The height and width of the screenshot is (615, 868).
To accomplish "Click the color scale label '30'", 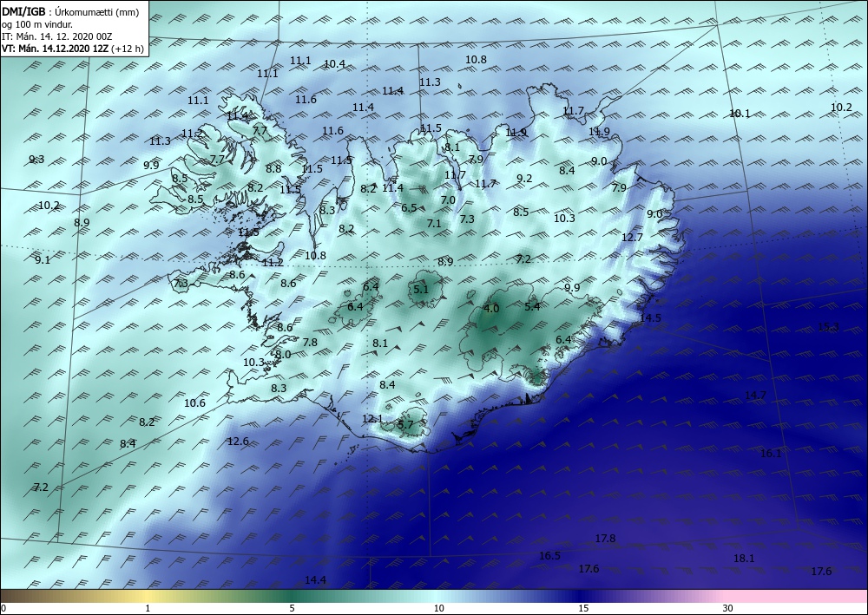I will pyautogui.click(x=727, y=609).
